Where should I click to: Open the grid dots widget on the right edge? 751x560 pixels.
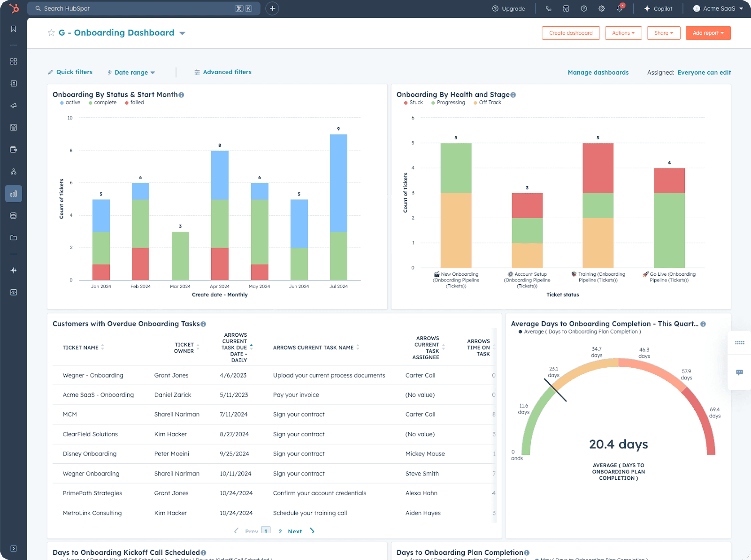740,343
